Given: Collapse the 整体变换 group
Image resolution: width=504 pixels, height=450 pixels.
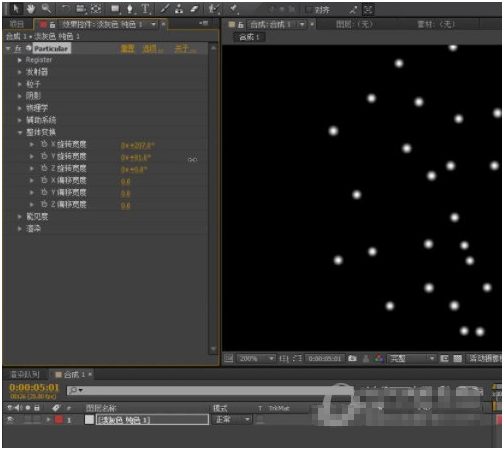Looking at the screenshot, I should coord(20,132).
